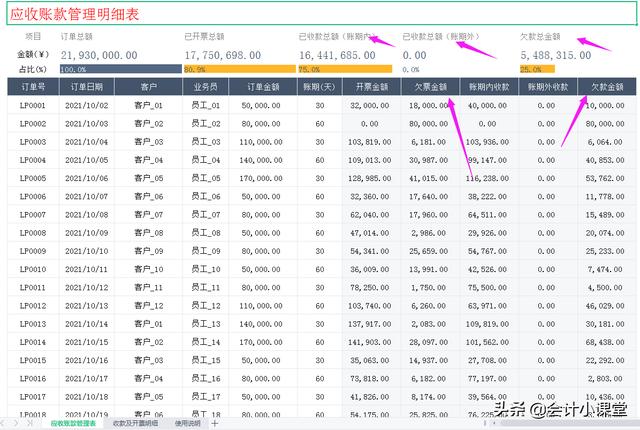Image resolution: width=640 pixels, height=430 pixels.
Task: Select customer cell 客户_09
Action: pyautogui.click(x=148, y=251)
